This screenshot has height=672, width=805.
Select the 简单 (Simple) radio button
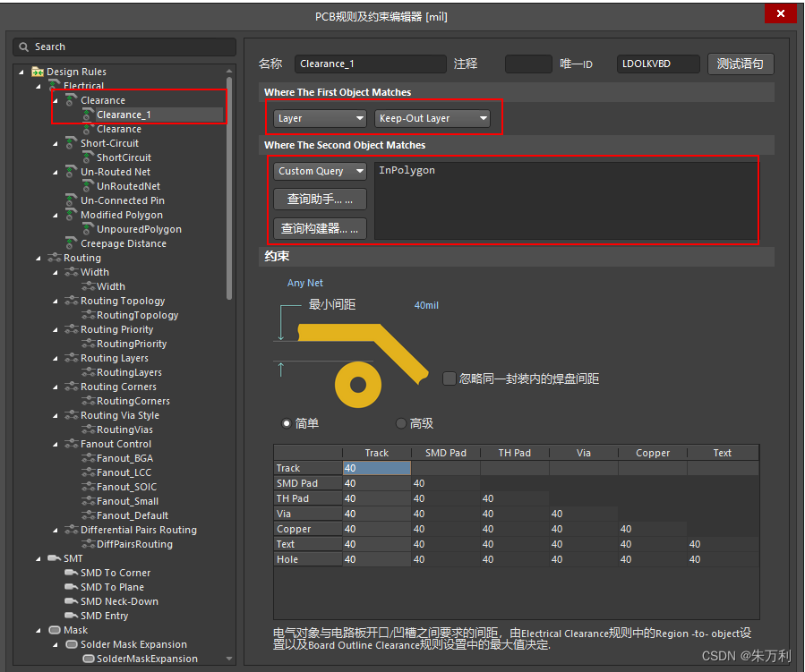pos(287,423)
